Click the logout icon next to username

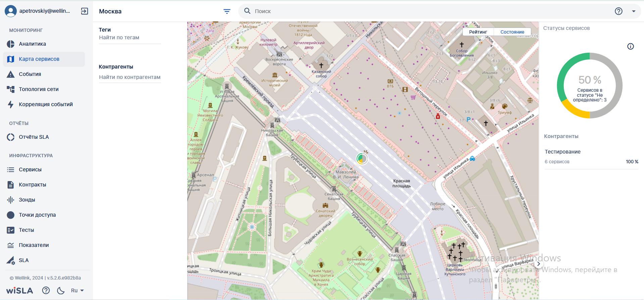pos(85,11)
